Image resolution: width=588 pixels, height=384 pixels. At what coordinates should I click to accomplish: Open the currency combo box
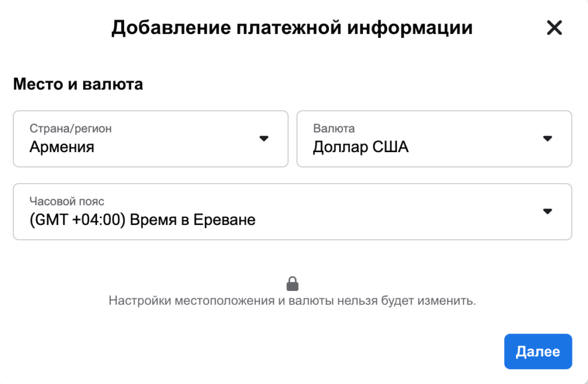[434, 139]
